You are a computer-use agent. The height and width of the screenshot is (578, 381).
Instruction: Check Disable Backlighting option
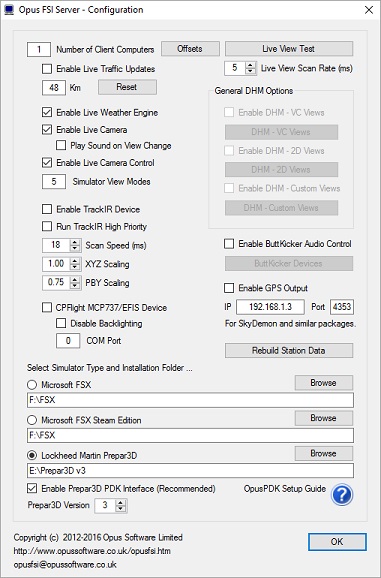61,323
